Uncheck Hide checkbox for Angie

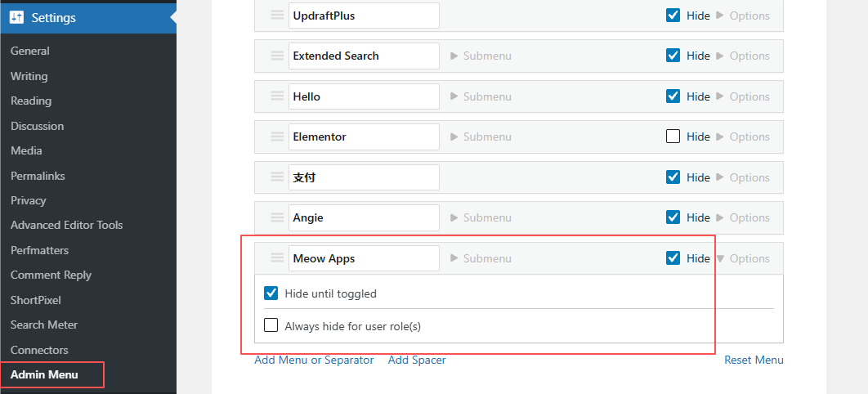coord(673,217)
